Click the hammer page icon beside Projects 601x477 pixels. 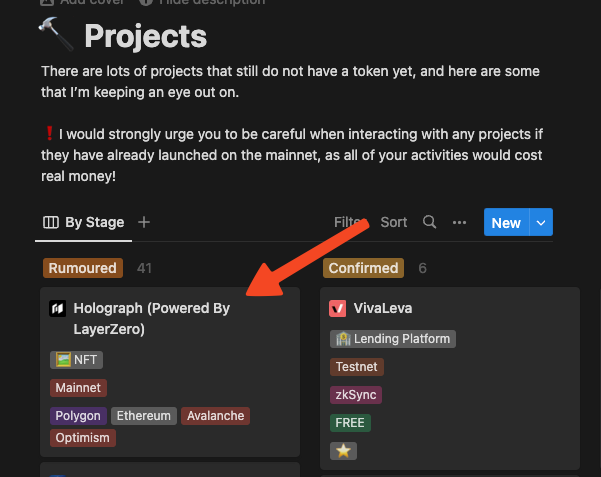point(56,35)
